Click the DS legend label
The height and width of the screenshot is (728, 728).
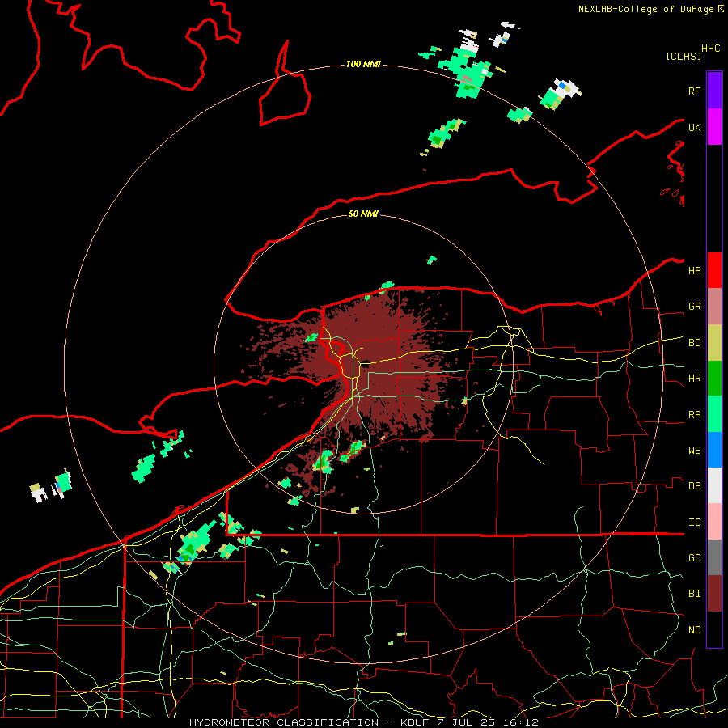[x=695, y=486]
